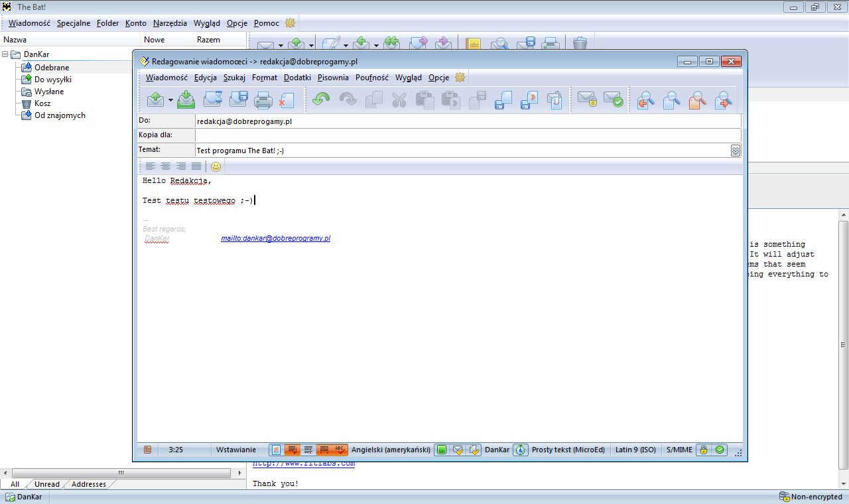This screenshot has width=849, height=504.
Task: Align text right in the editor
Action: tap(181, 166)
